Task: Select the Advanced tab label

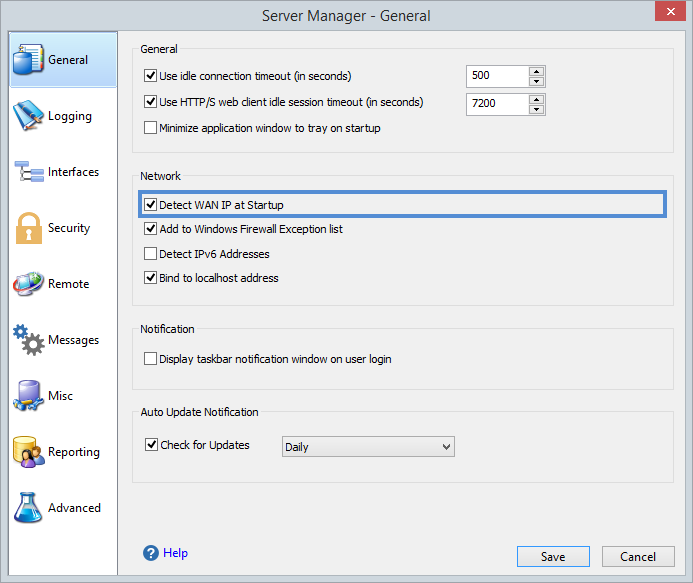Action: [x=74, y=508]
